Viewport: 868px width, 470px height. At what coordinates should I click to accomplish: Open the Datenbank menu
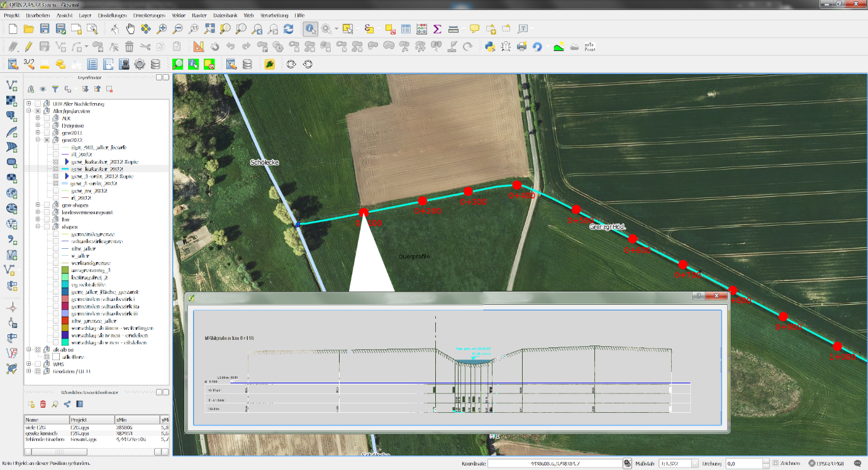coord(226,14)
